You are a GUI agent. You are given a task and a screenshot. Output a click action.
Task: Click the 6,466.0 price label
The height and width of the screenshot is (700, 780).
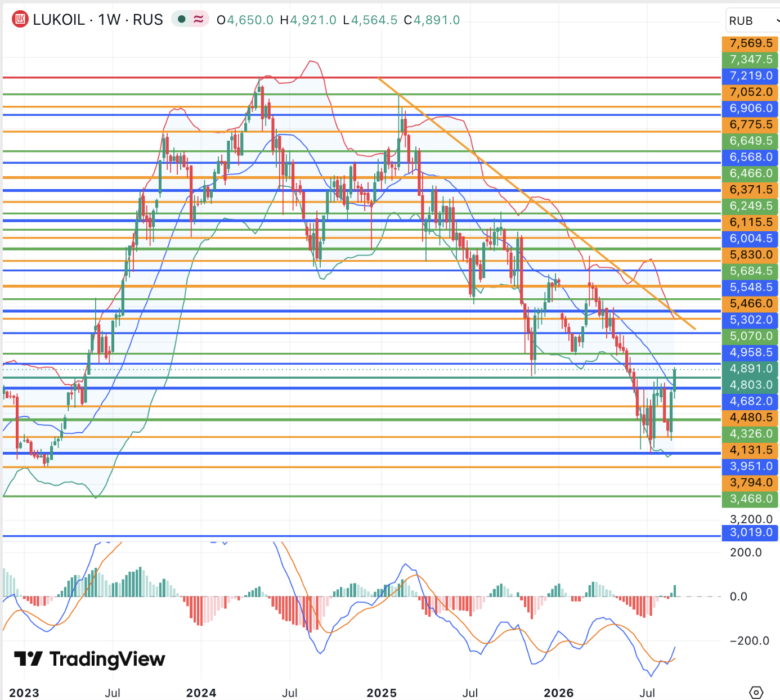(750, 174)
